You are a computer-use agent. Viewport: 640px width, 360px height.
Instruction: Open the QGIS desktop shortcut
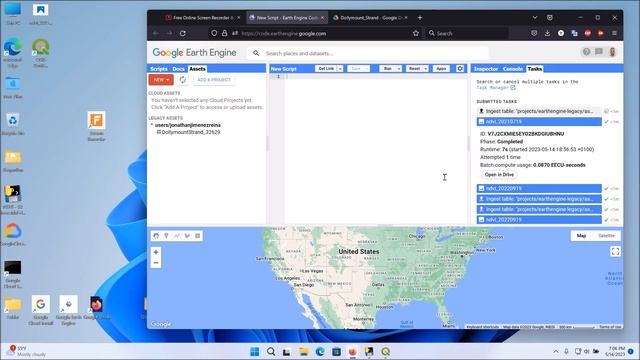[x=41, y=53]
